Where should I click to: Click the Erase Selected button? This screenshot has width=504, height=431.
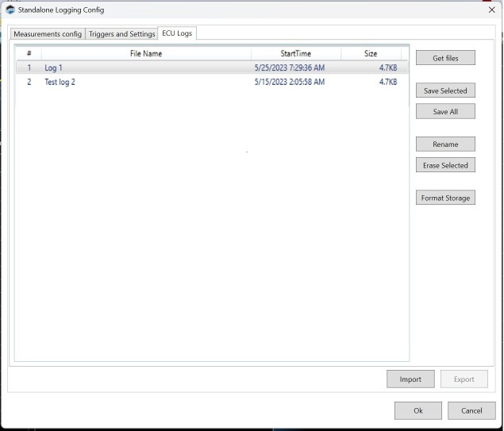point(445,165)
